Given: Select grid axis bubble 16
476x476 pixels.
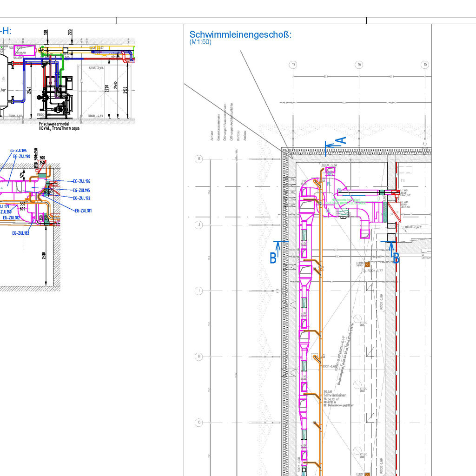Looking at the screenshot, I should point(359,65).
